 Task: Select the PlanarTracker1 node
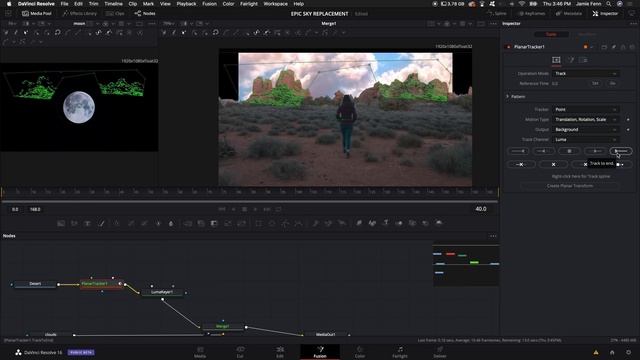tap(101, 284)
